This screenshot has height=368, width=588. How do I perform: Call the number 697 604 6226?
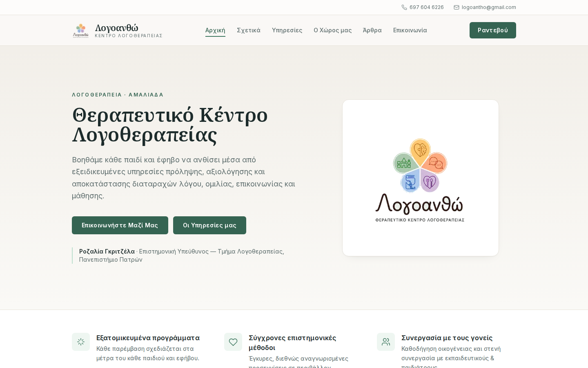[x=427, y=7]
